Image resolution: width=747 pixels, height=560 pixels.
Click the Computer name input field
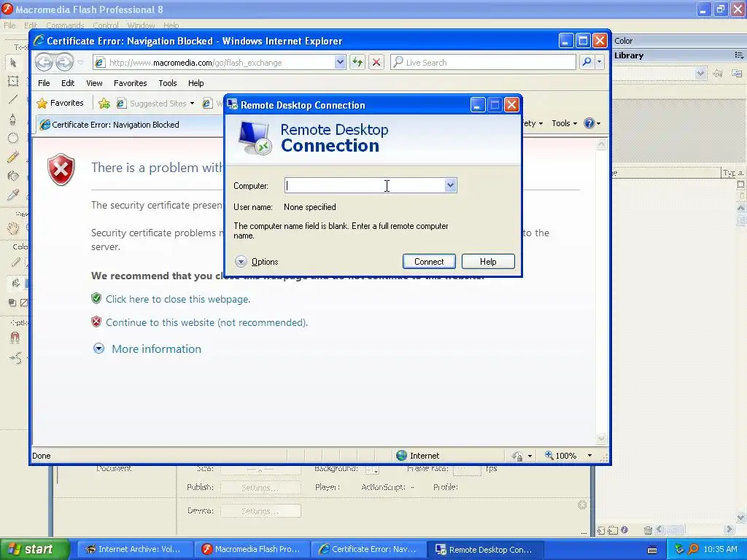(365, 185)
